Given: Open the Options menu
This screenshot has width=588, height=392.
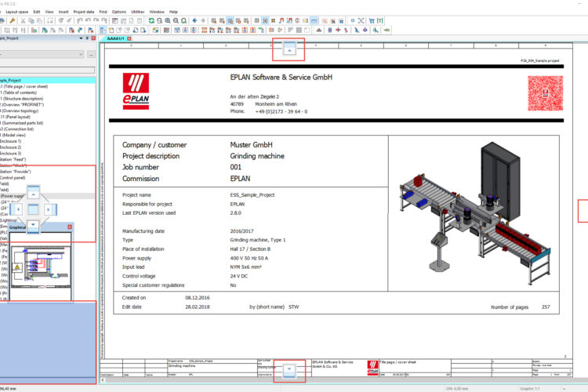Looking at the screenshot, I should pyautogui.click(x=119, y=12).
